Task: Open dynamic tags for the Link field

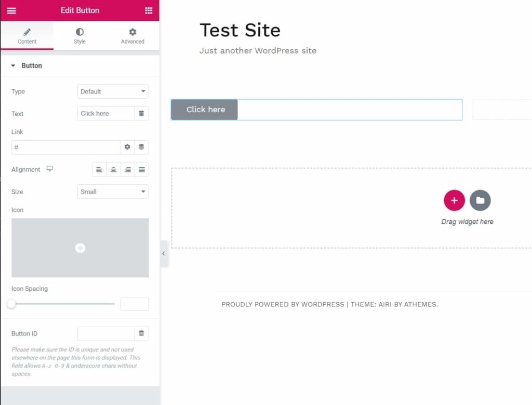Action: point(141,147)
